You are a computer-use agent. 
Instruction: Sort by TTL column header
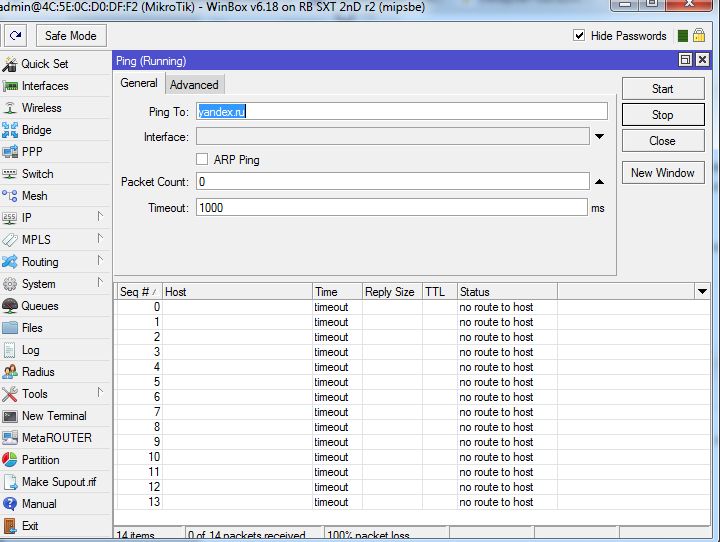coord(439,292)
